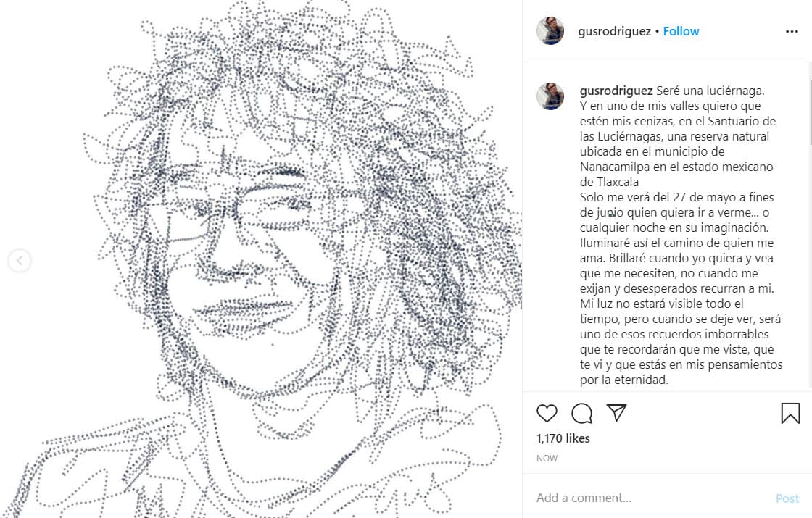This screenshot has width=812, height=518.
Task: Click the caption text starting 'Seré una luciérnaga'
Action: pyautogui.click(x=710, y=91)
